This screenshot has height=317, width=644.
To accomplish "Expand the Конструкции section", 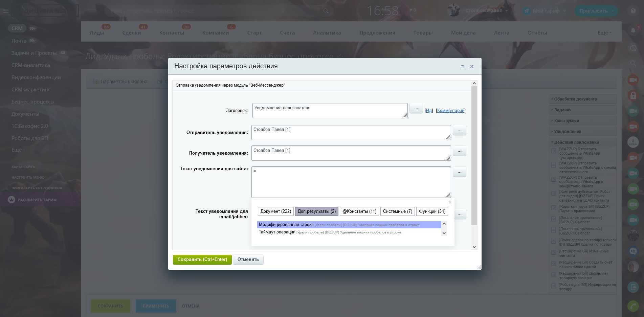I will pyautogui.click(x=582, y=121).
